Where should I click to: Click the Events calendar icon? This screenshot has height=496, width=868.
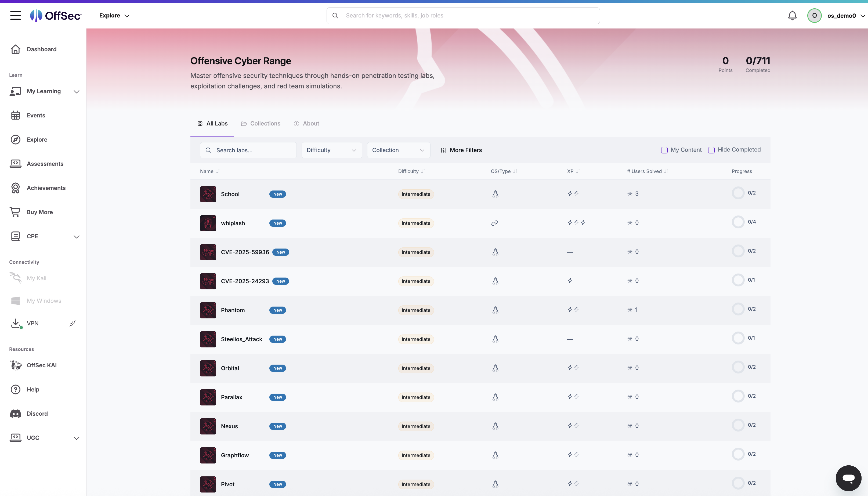[15, 116]
